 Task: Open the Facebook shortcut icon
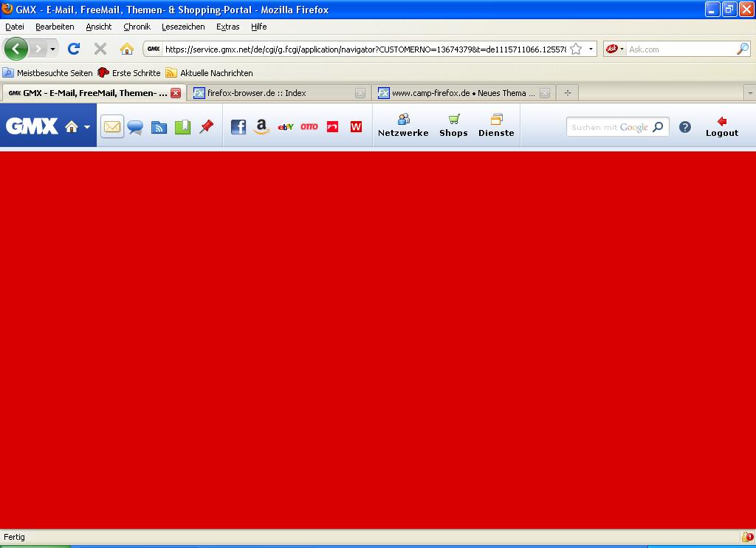[238, 127]
